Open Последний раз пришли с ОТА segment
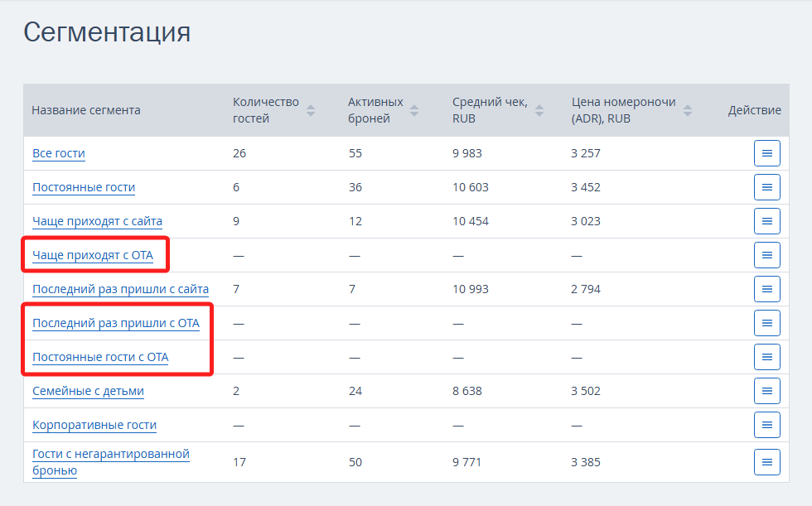Viewport: 812px width, 506px height. point(116,323)
